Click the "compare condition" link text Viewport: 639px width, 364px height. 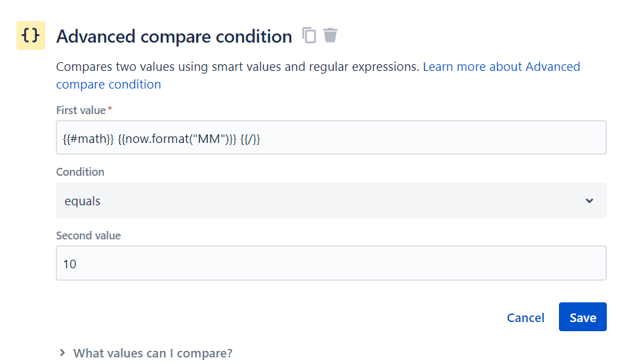(108, 85)
